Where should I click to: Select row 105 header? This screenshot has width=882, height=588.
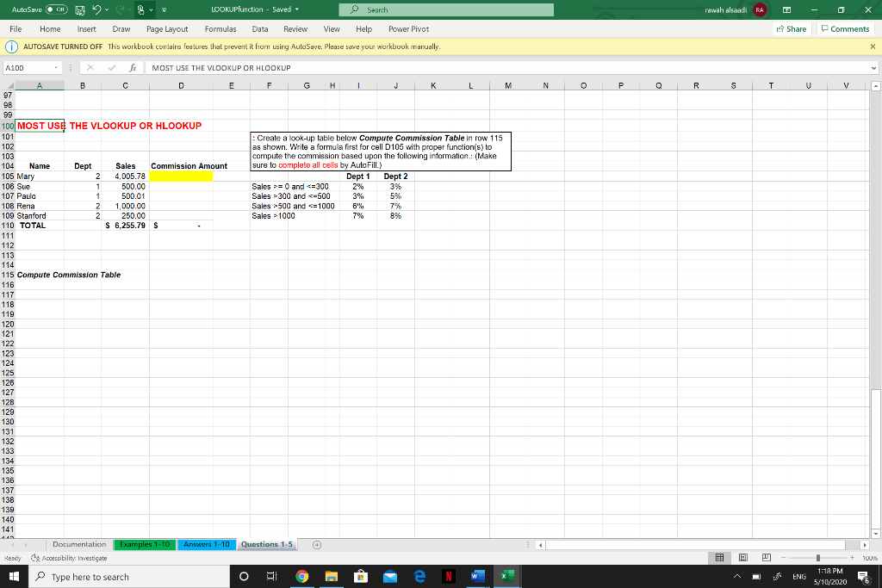[7, 176]
